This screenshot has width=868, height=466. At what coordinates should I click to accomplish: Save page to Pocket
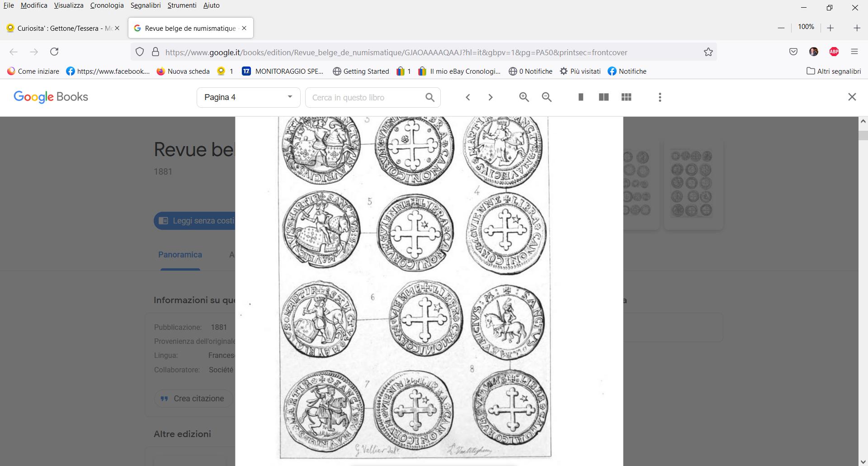(x=793, y=52)
